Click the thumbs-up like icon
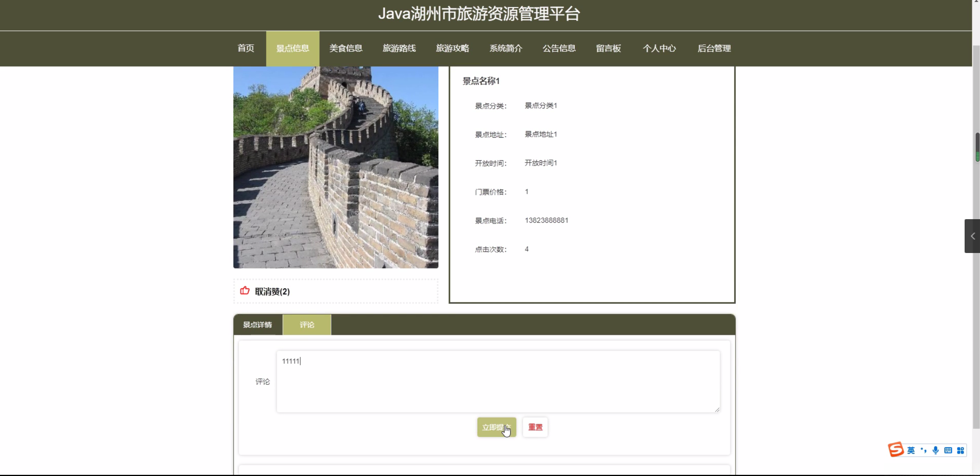980x476 pixels. pos(245,291)
